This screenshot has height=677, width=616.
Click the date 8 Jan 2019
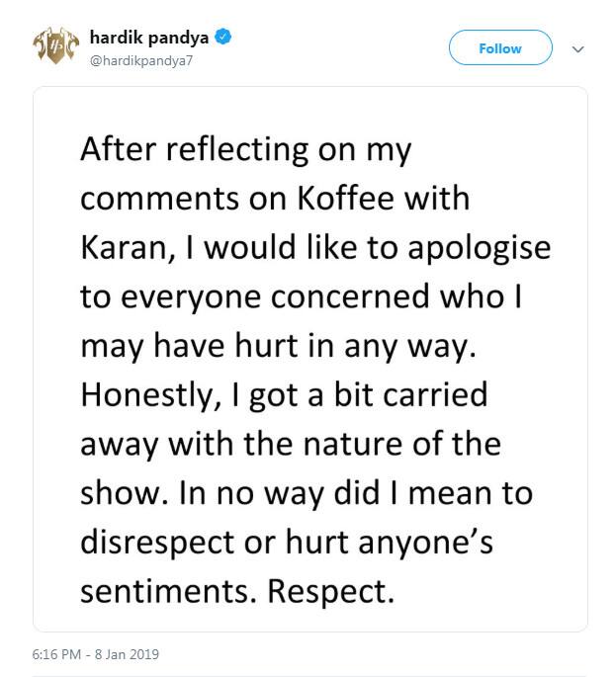coord(127,653)
